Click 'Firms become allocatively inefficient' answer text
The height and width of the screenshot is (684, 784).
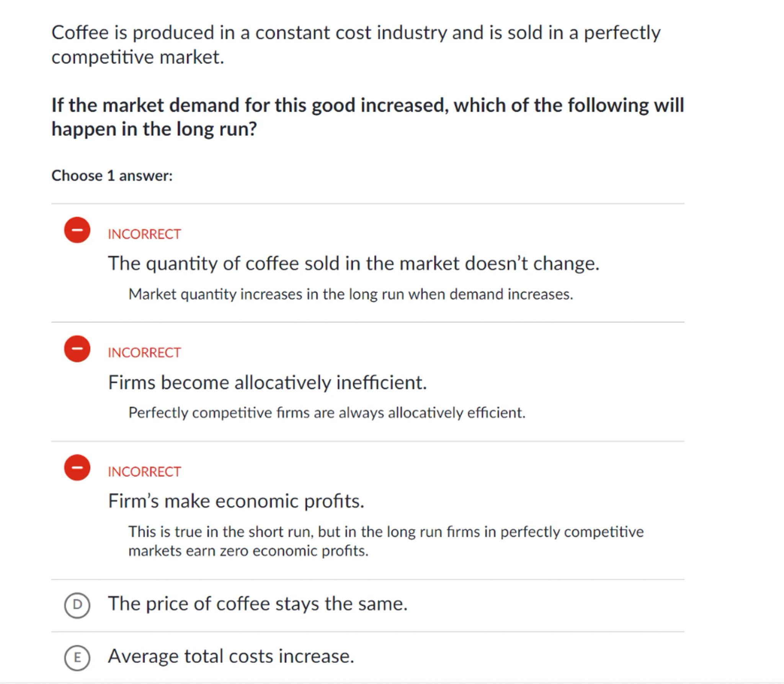coord(267,383)
